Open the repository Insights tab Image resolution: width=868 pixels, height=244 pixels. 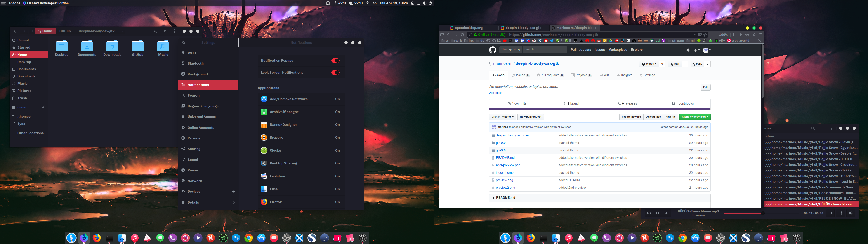(x=624, y=75)
